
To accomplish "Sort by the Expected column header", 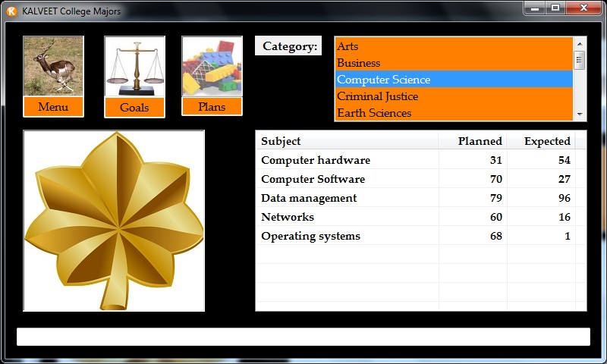I will tap(541, 141).
